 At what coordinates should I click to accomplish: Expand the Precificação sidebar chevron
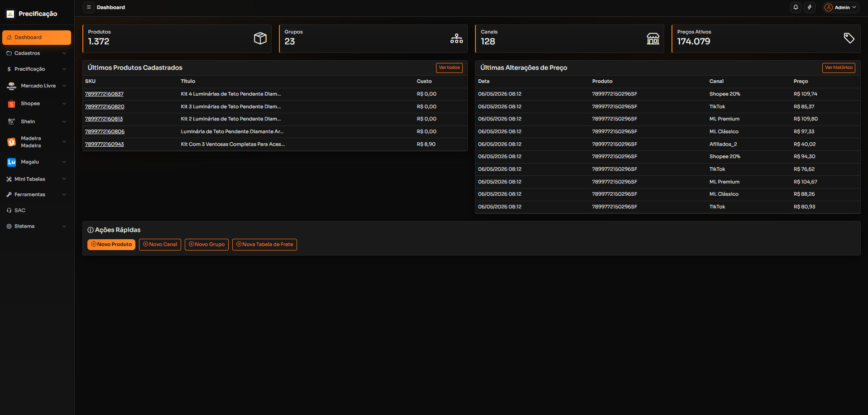[x=64, y=69]
